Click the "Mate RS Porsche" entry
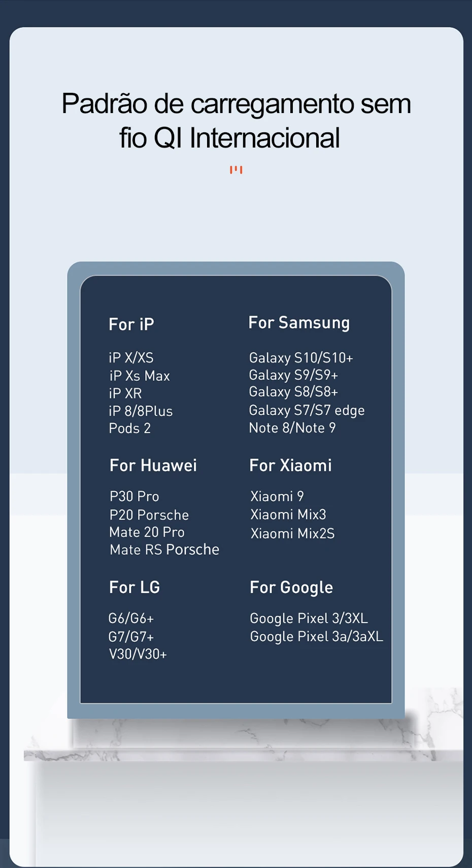Screen dimensions: 472x868 [x=164, y=550]
